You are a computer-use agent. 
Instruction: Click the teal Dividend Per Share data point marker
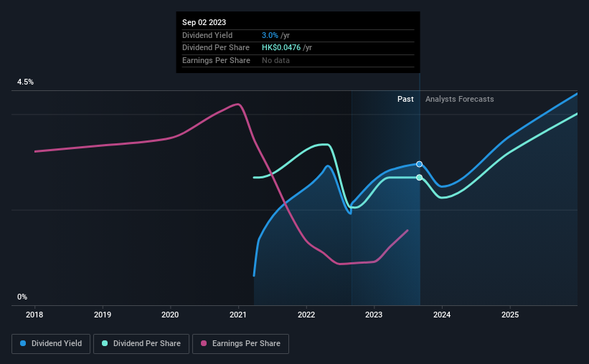(x=419, y=178)
